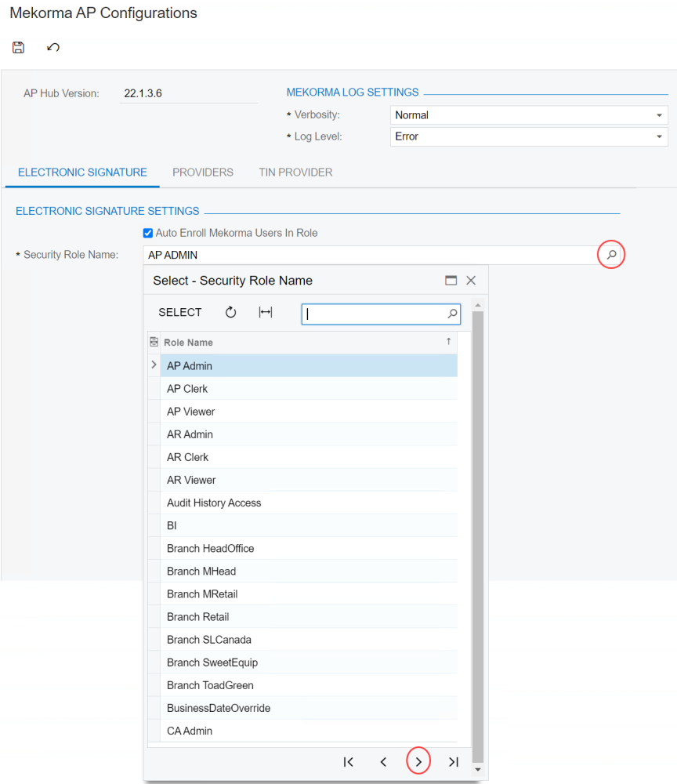Toggle Auto Enroll Mekorma Users In Role checkbox

(148, 233)
